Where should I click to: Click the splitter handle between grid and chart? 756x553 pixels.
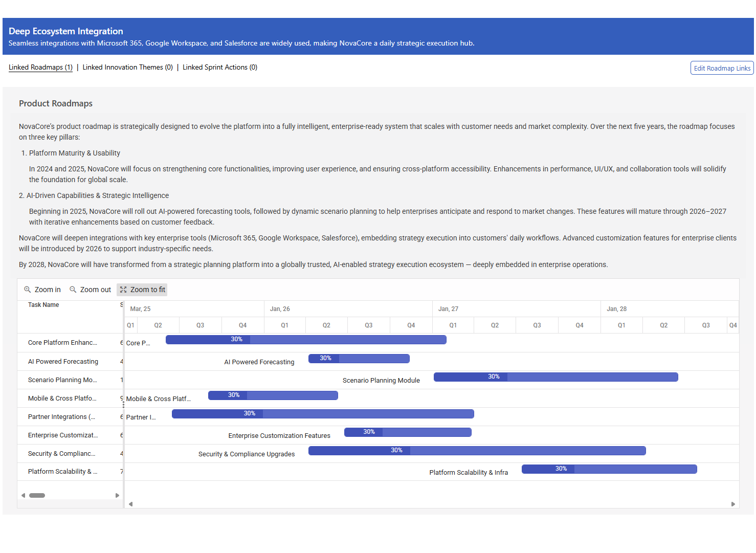(123, 404)
